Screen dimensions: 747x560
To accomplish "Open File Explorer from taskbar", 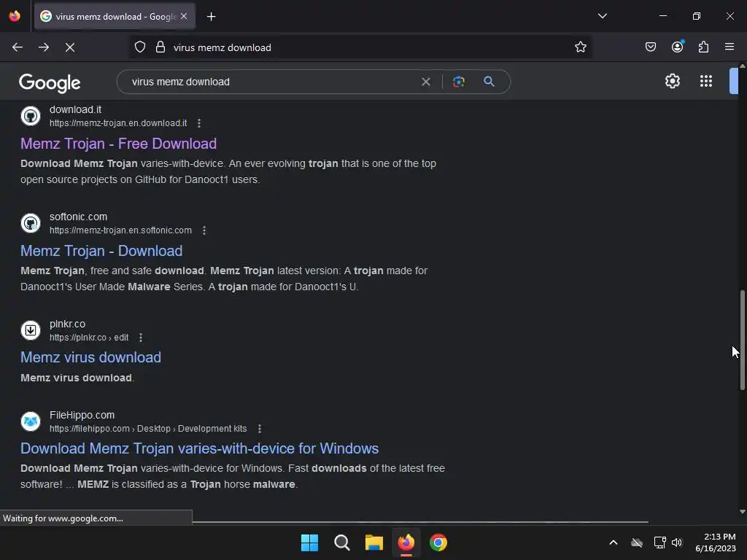I will (374, 542).
